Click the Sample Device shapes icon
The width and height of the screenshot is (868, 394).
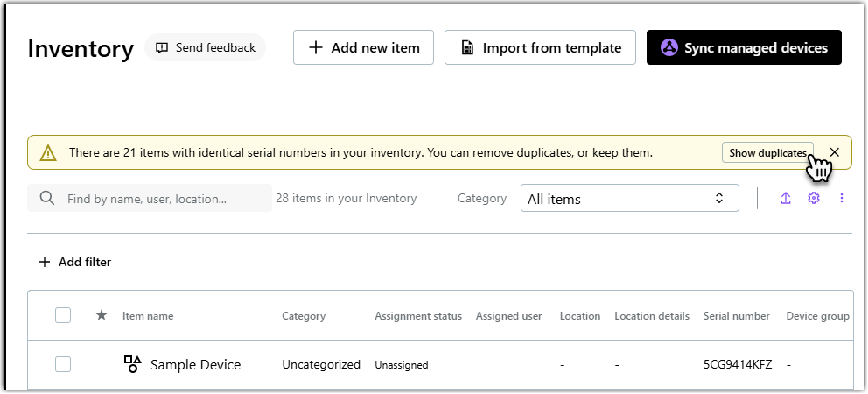point(132,364)
